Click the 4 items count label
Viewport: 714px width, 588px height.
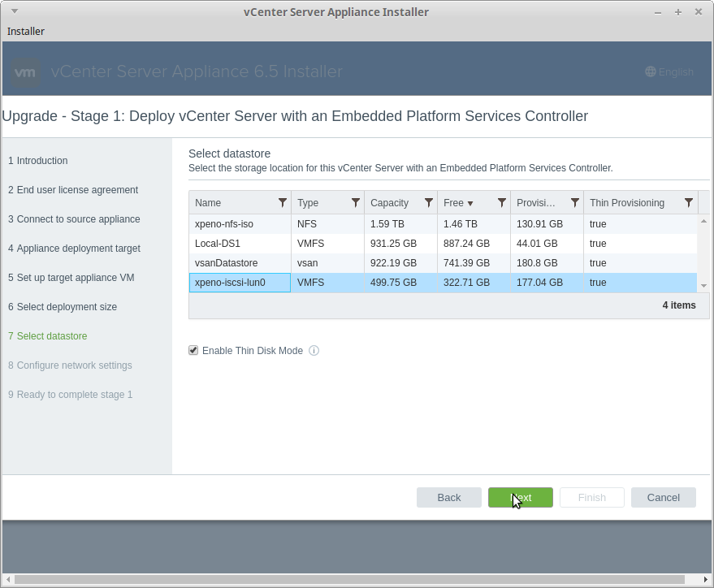679,305
